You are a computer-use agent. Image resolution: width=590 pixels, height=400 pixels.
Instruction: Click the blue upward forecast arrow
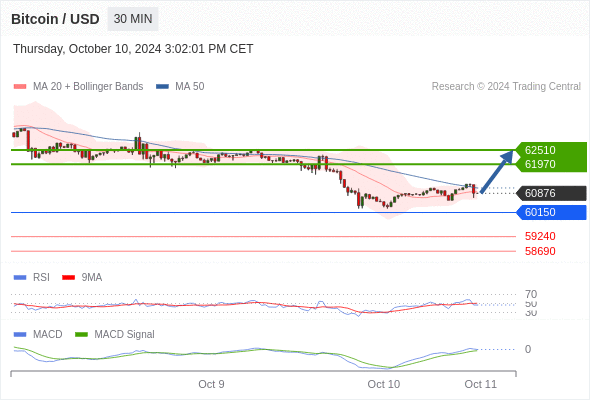tap(497, 172)
